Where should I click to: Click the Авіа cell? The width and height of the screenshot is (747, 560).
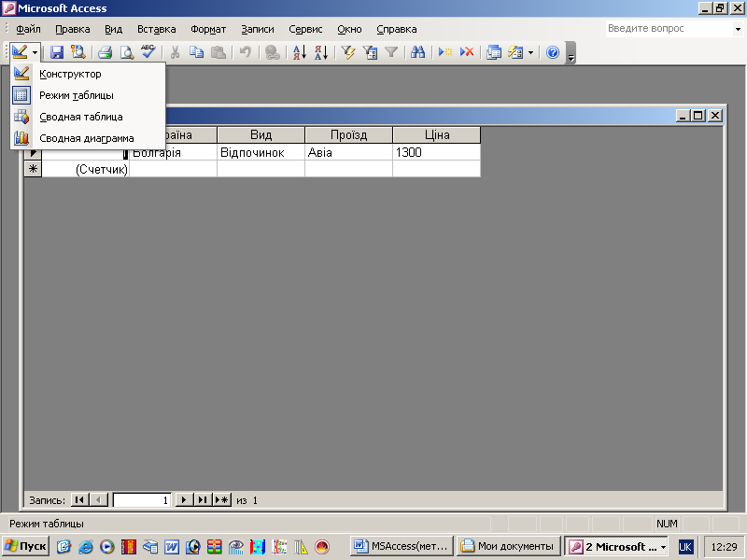(348, 152)
